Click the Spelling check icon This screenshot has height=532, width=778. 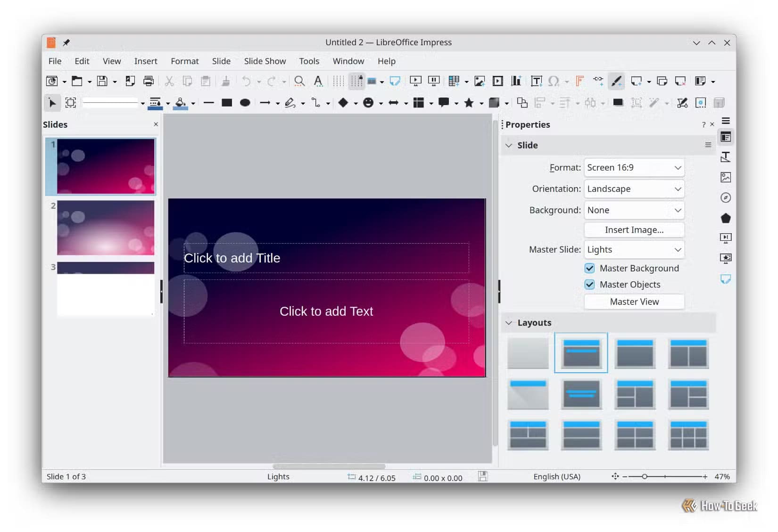pyautogui.click(x=318, y=81)
